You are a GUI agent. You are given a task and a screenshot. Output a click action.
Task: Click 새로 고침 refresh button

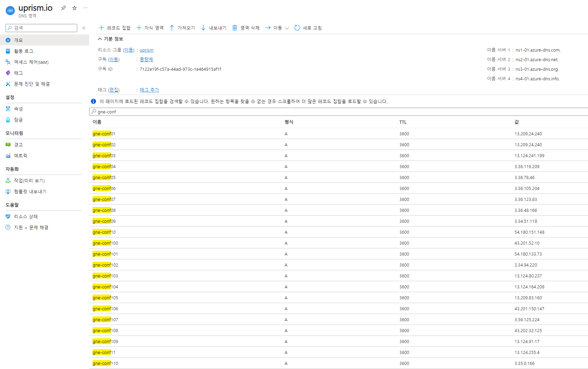click(308, 28)
